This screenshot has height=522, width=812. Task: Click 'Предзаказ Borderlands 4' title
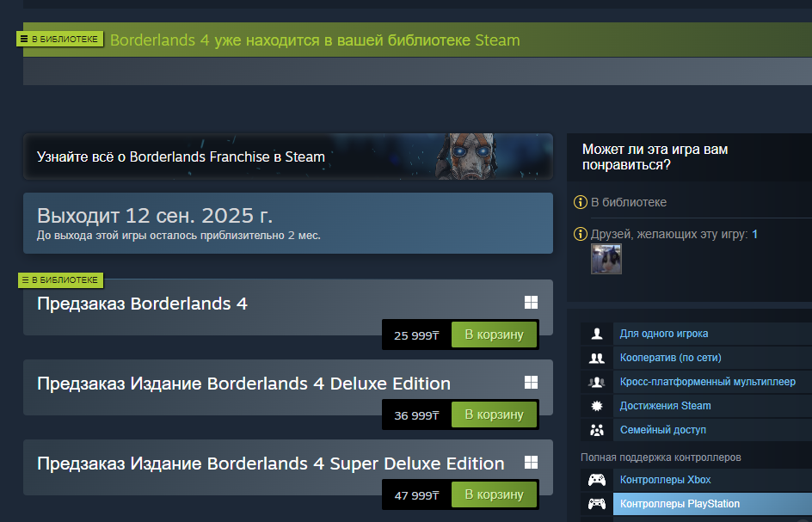pos(142,304)
